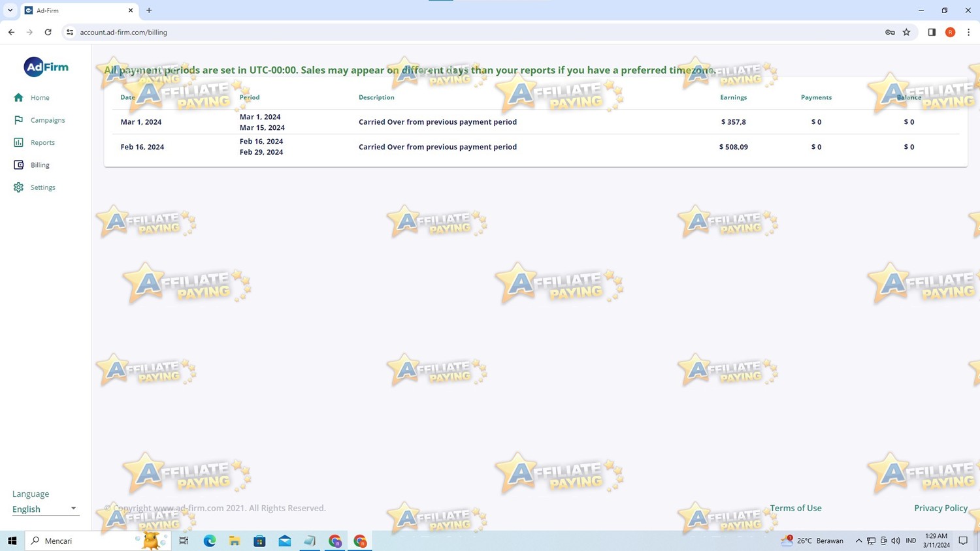Show hidden system tray icons
Viewport: 980px width, 551px height.
[858, 541]
